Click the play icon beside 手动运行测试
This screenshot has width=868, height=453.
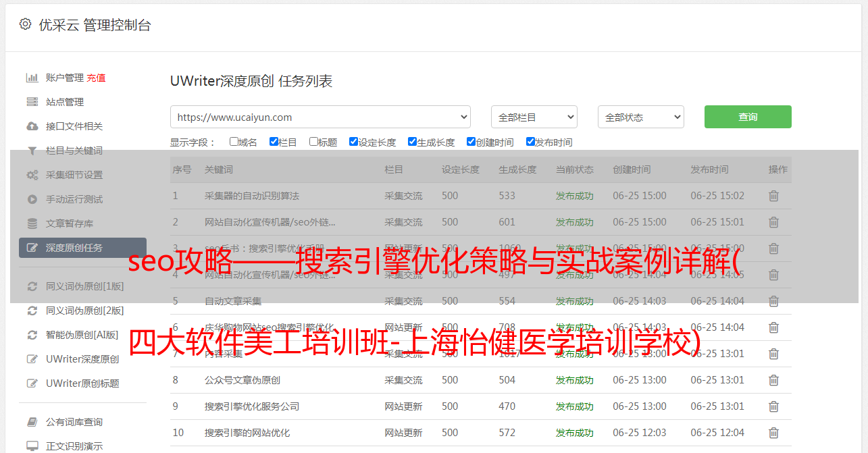tap(32, 199)
